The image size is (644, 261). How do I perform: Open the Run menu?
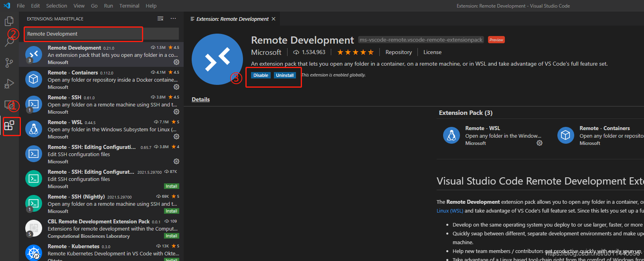click(x=108, y=6)
